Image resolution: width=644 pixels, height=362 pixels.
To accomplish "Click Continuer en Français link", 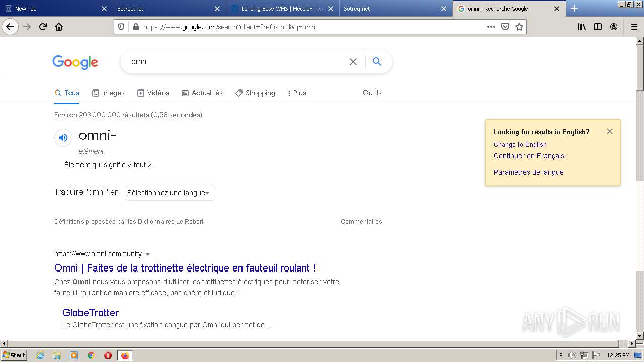I will click(x=529, y=156).
